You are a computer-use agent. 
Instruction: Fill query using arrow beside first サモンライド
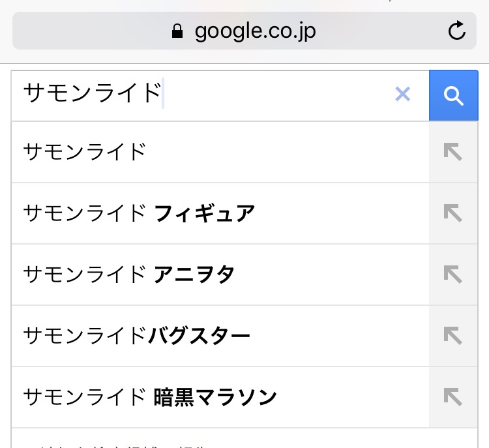pos(452,152)
